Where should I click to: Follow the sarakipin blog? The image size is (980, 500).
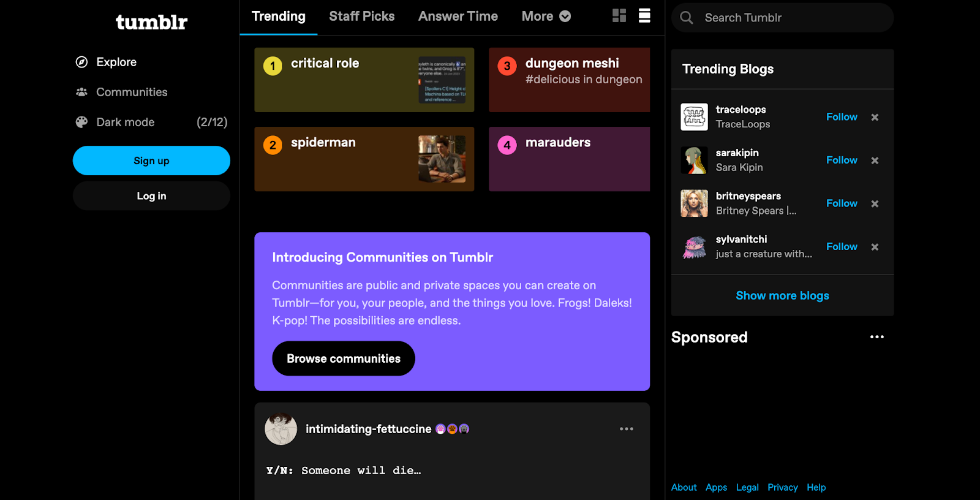(x=842, y=160)
